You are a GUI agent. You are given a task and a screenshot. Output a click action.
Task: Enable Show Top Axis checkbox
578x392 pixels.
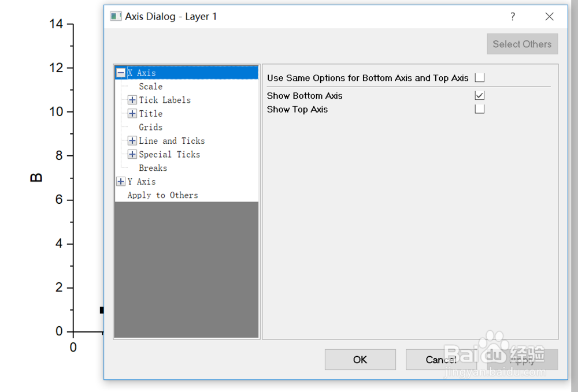click(480, 109)
